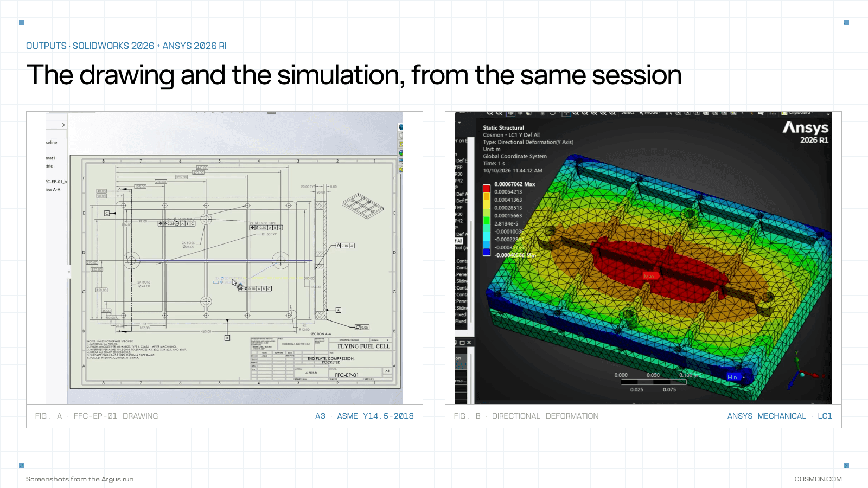Click the isometric view of the end plate
Image resolution: width=868 pixels, height=488 pixels.
coord(362,207)
